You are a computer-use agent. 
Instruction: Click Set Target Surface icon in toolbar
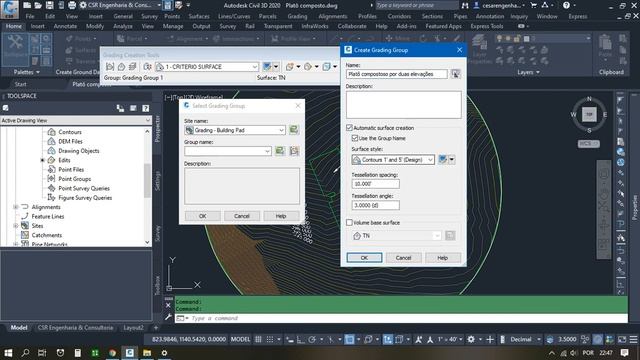pyautogui.click(x=121, y=67)
